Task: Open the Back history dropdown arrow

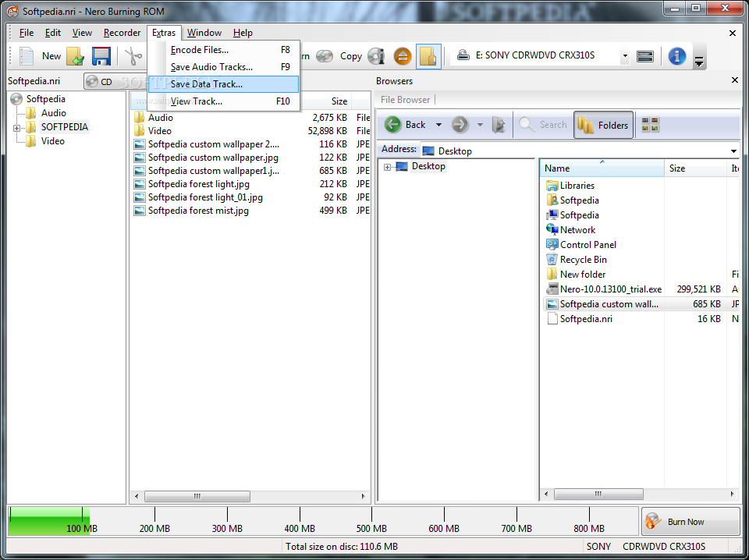Action: (438, 125)
